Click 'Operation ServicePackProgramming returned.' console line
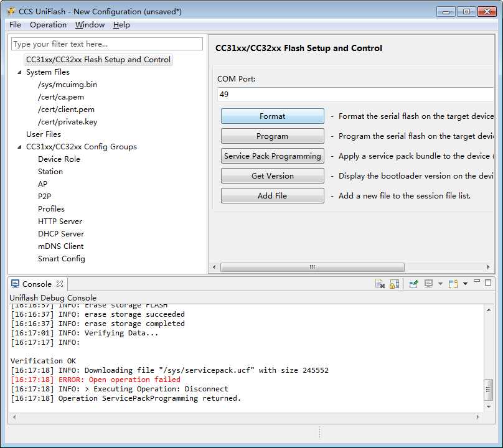 point(126,398)
